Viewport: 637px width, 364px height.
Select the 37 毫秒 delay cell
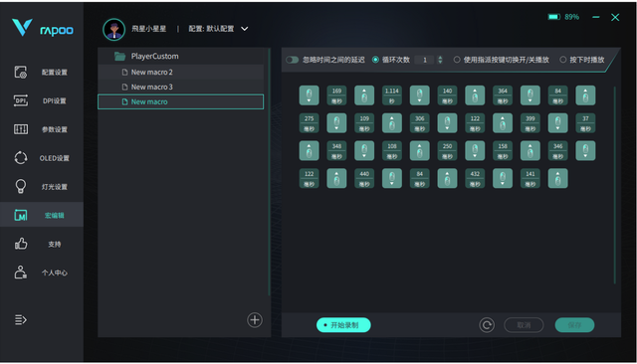[585, 123]
